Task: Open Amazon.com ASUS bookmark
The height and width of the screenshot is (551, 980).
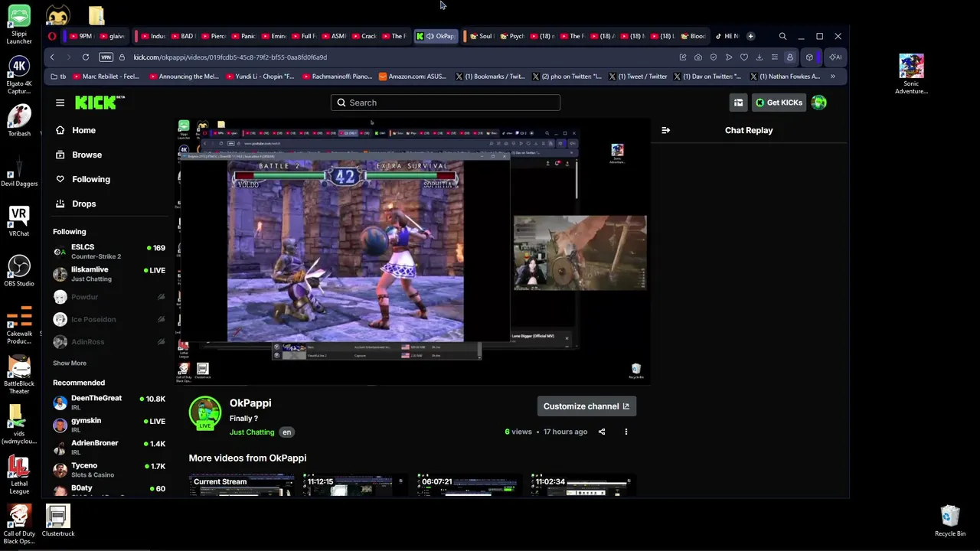Action: (413, 77)
